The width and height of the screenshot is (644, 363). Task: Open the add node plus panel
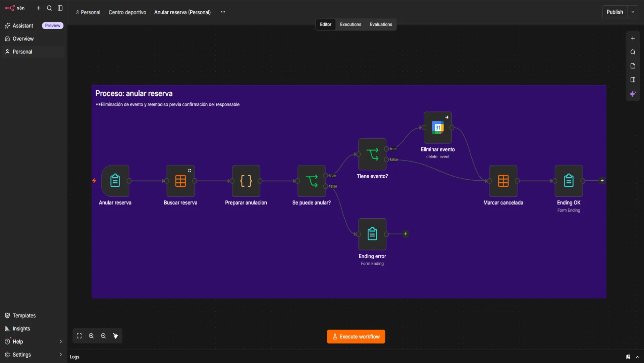click(x=633, y=38)
